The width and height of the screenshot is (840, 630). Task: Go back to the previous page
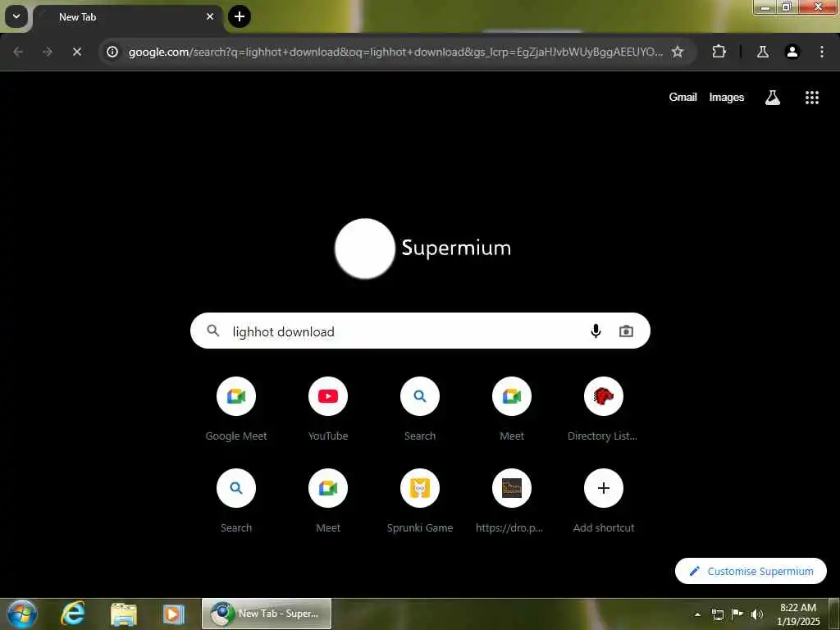(x=18, y=52)
